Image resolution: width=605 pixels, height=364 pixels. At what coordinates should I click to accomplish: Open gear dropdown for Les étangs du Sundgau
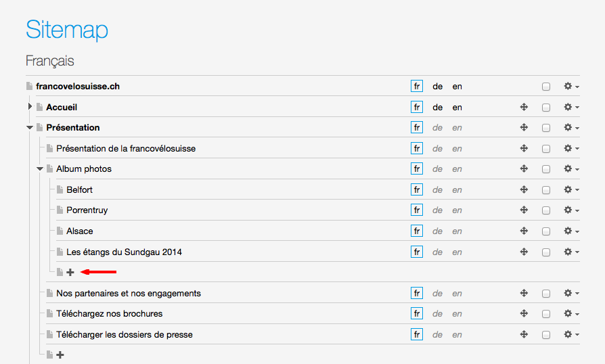click(571, 252)
